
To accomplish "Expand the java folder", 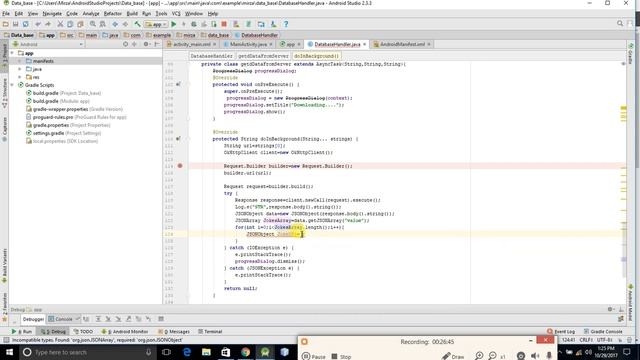I will 20,69.
